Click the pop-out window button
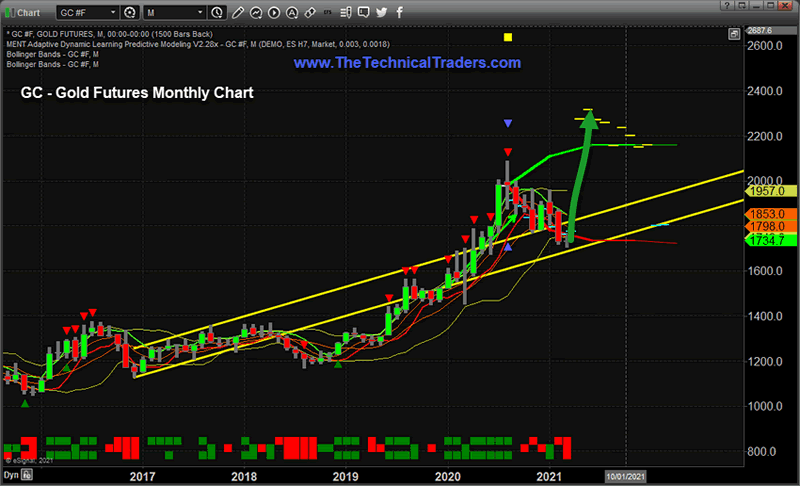The height and width of the screenshot is (486, 800). point(742,6)
